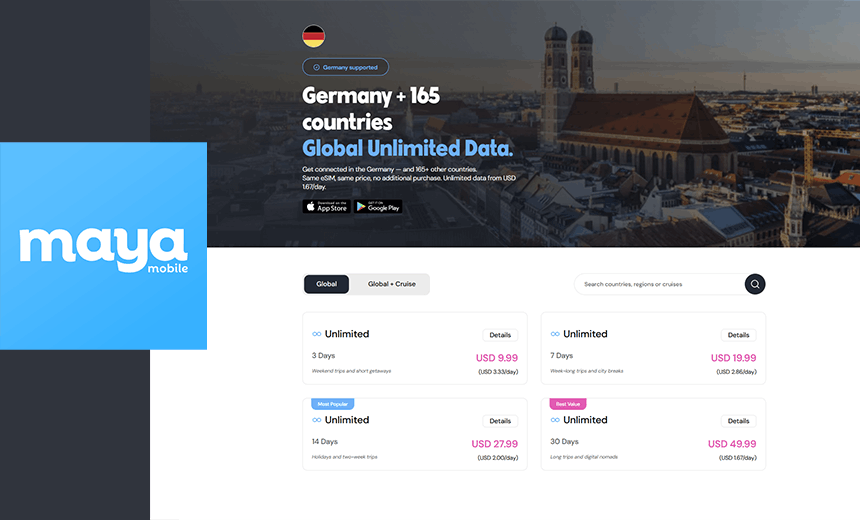Click the Germany + 165 countries heading
This screenshot has height=520, width=860.
[371, 109]
